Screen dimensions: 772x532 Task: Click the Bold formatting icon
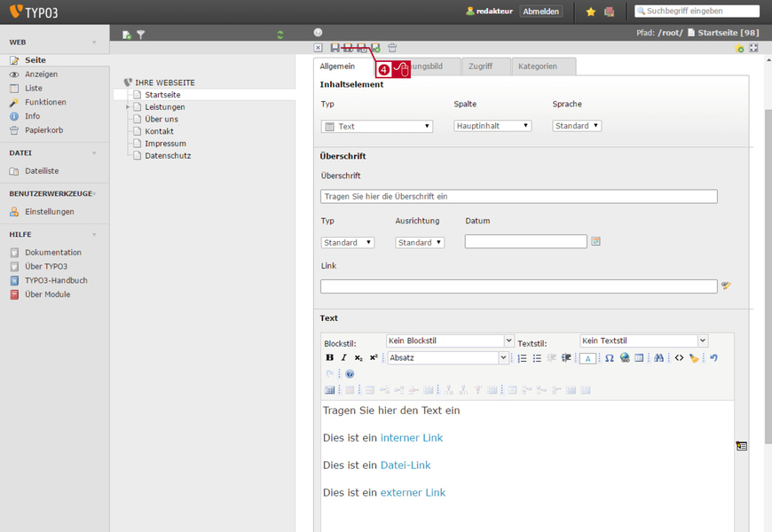tap(329, 358)
